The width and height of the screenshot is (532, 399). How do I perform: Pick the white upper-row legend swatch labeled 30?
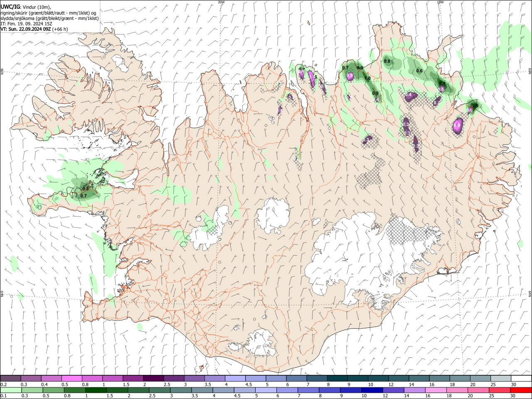(x=521, y=379)
